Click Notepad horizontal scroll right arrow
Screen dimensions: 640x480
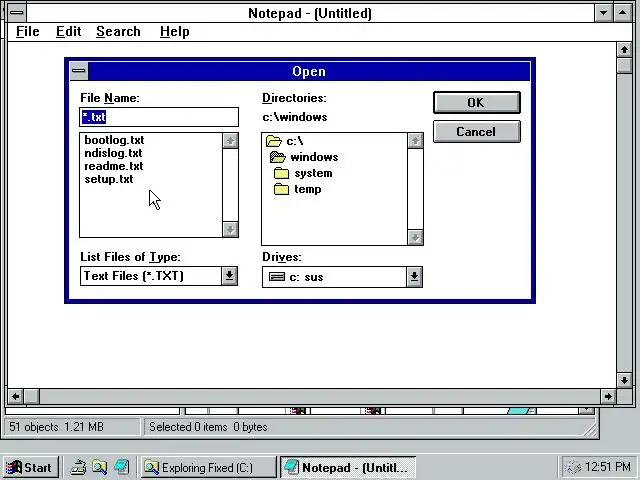(x=608, y=396)
